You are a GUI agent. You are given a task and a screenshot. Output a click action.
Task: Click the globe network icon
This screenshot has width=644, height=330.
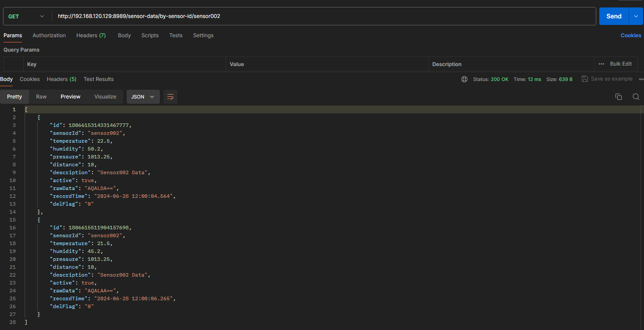(x=464, y=79)
